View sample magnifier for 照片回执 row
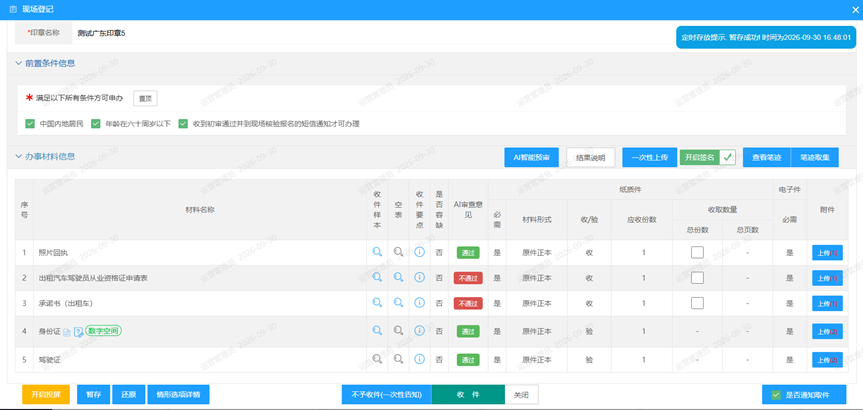Screen dimensions: 863x410 377,252
